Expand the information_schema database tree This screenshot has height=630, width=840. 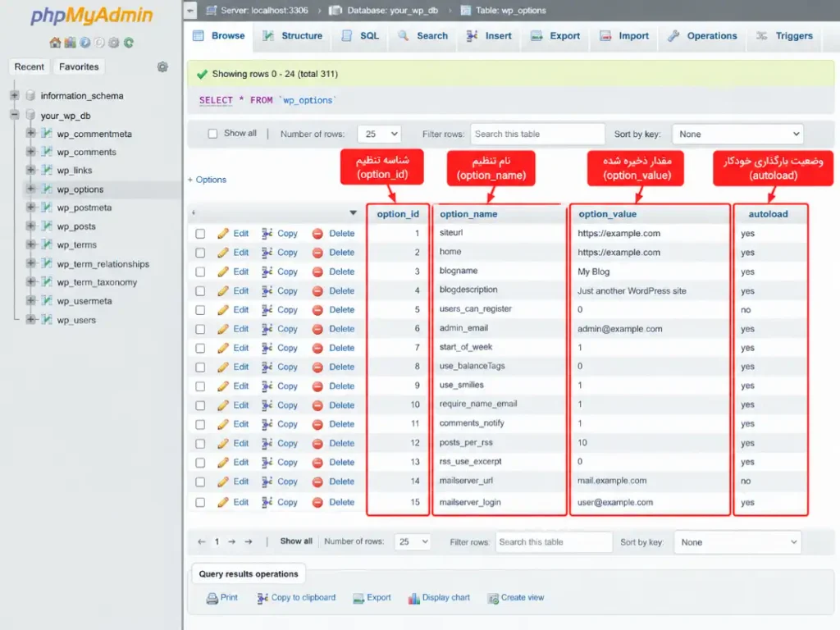pos(15,95)
